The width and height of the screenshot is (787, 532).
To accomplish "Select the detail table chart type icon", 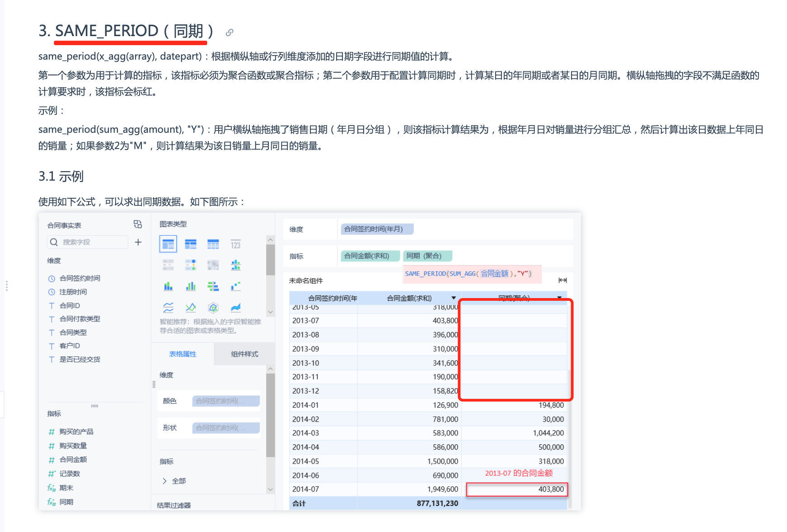I will click(x=213, y=244).
